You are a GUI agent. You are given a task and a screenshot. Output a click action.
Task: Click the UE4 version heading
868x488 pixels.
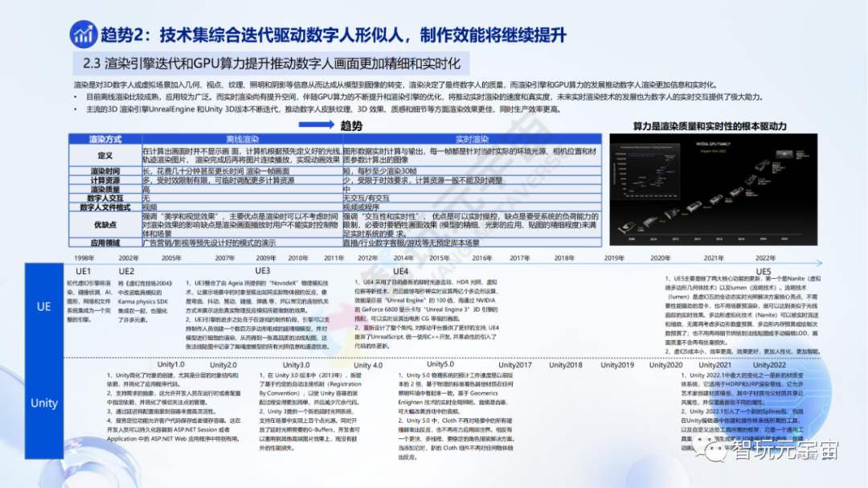[x=401, y=272]
